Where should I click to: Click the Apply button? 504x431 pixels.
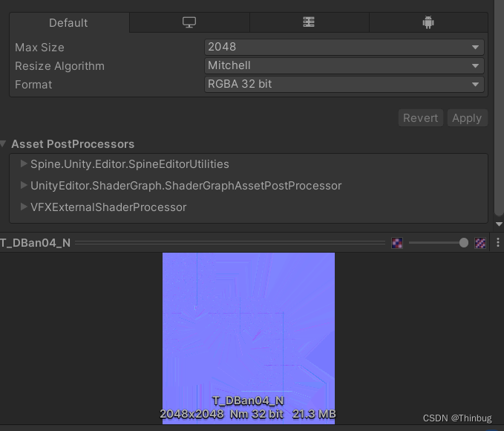coord(467,118)
